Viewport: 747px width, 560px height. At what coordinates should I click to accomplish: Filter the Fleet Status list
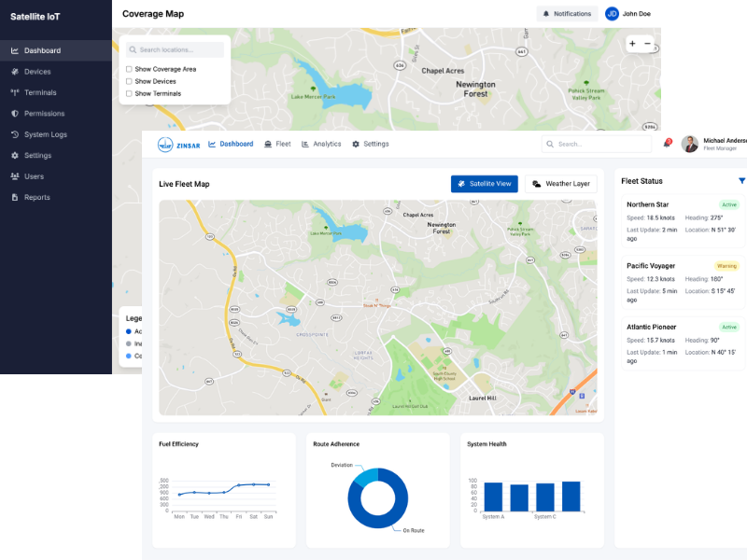(x=741, y=181)
